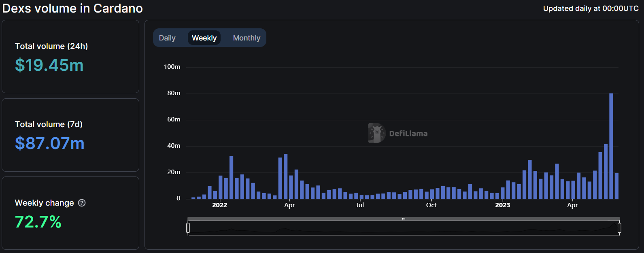Click the Weekly change help icon
Screen dimensions: 644x253
[x=82, y=203]
